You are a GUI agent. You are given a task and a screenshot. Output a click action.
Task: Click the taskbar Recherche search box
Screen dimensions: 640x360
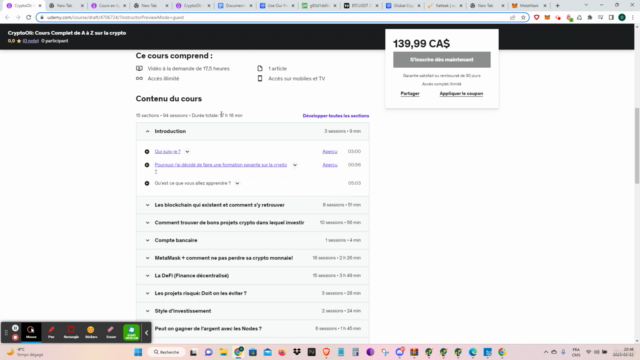point(166,352)
